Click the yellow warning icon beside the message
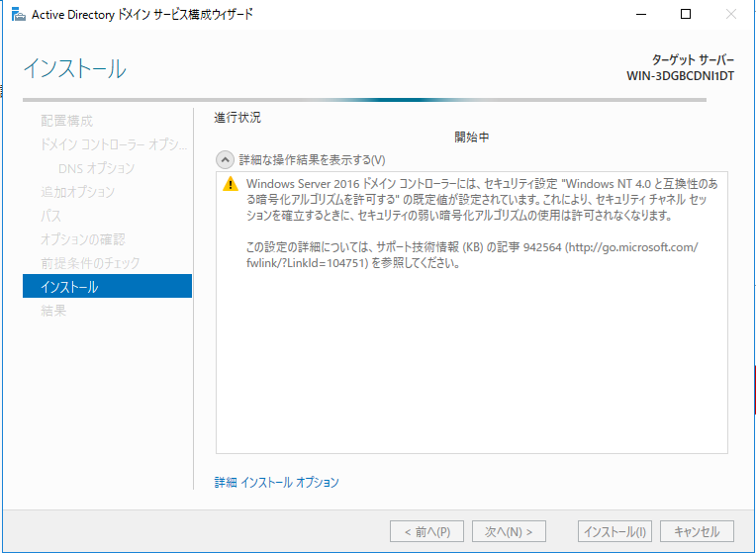 click(x=231, y=184)
